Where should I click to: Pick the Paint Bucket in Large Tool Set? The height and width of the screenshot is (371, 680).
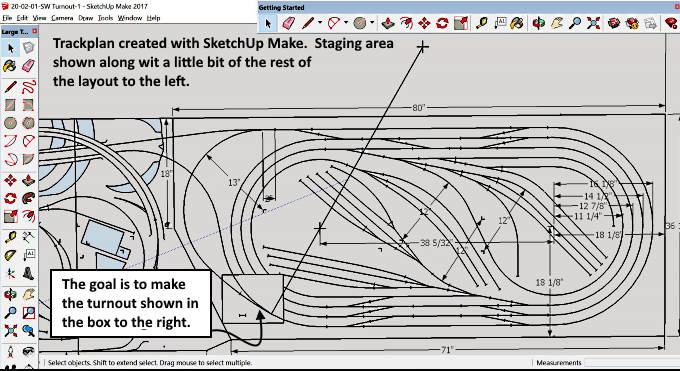(10, 66)
